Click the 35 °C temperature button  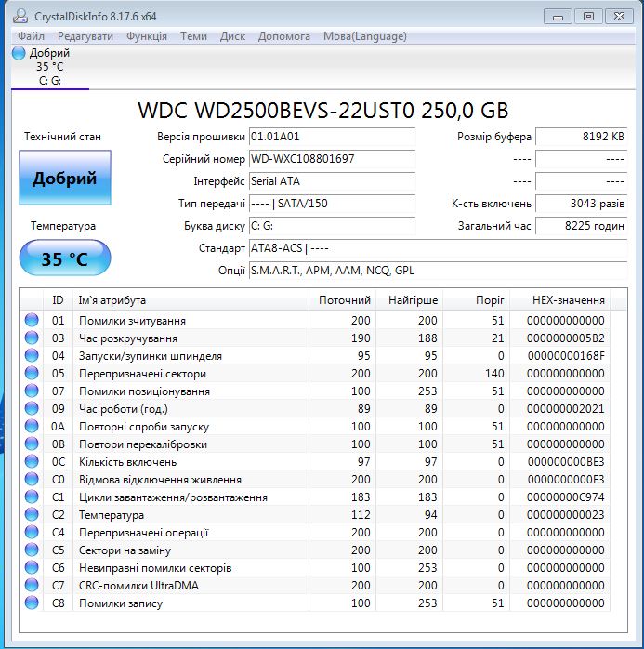point(64,258)
